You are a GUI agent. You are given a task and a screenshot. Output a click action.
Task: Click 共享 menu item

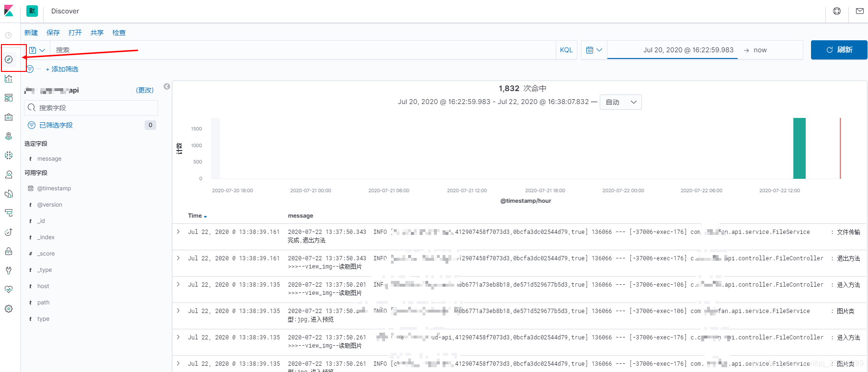coord(97,33)
